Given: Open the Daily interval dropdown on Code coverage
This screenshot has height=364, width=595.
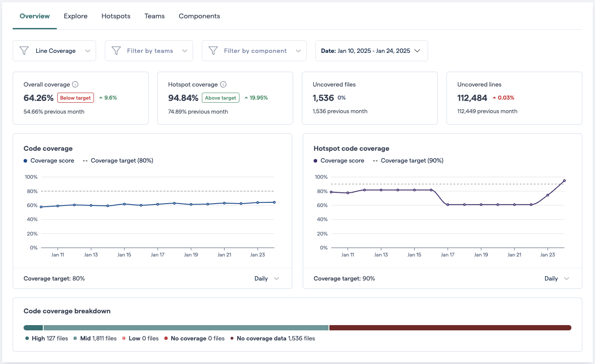Looking at the screenshot, I should point(266,278).
